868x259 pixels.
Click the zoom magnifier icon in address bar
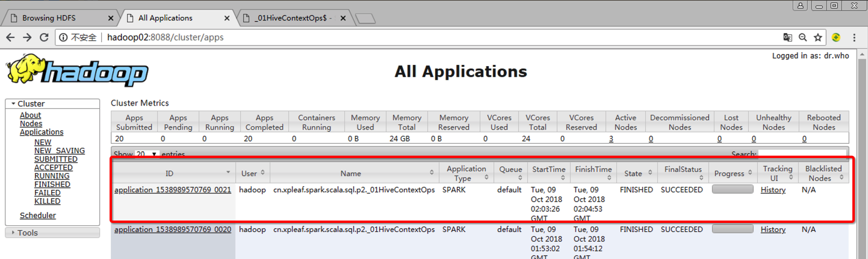point(802,37)
